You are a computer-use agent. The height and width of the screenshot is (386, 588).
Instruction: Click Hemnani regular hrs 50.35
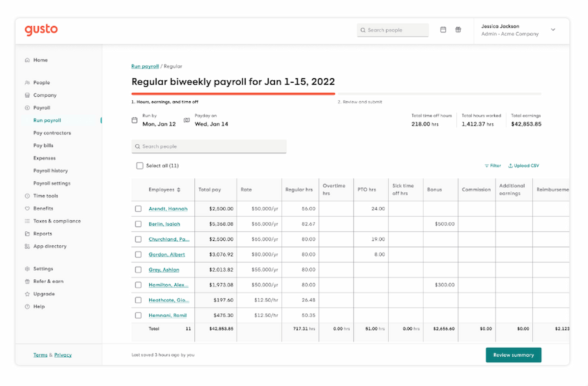(x=300, y=315)
